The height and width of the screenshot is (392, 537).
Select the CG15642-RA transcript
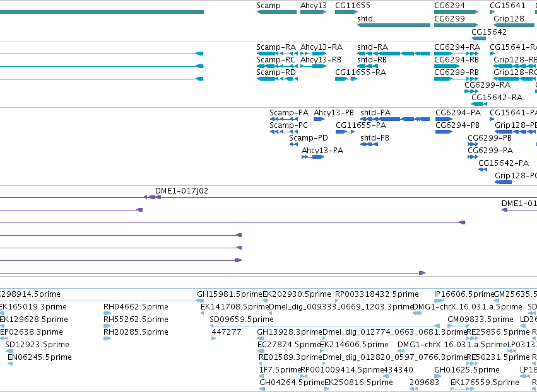pos(479,104)
